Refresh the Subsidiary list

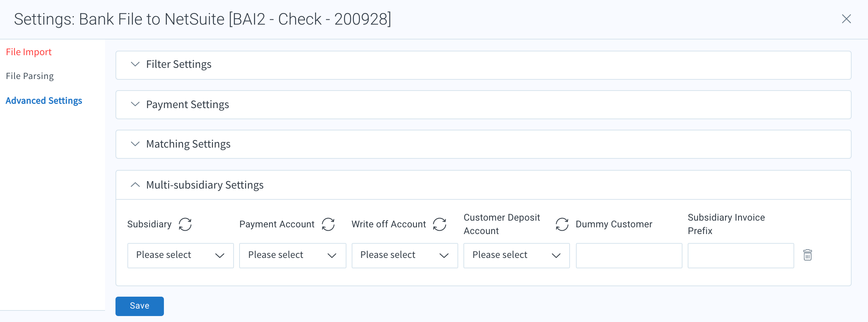(x=185, y=224)
